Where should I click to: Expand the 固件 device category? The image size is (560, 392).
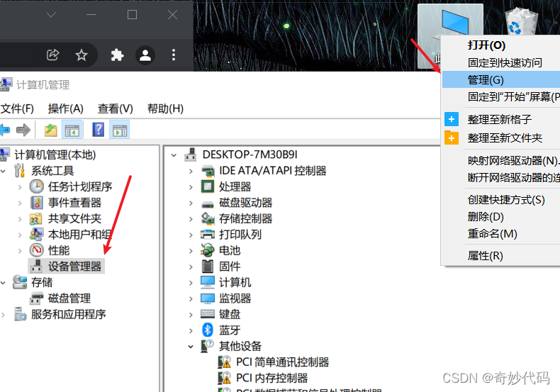pos(191,267)
